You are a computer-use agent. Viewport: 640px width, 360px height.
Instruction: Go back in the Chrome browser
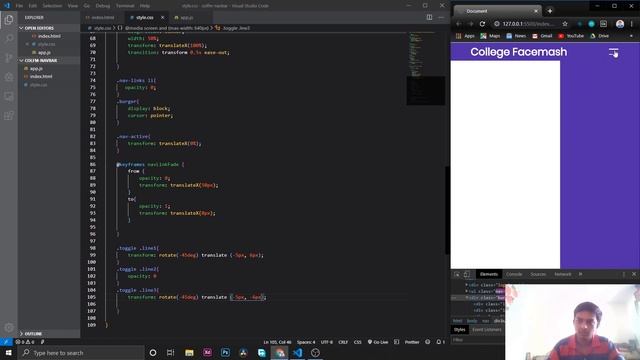pos(459,24)
